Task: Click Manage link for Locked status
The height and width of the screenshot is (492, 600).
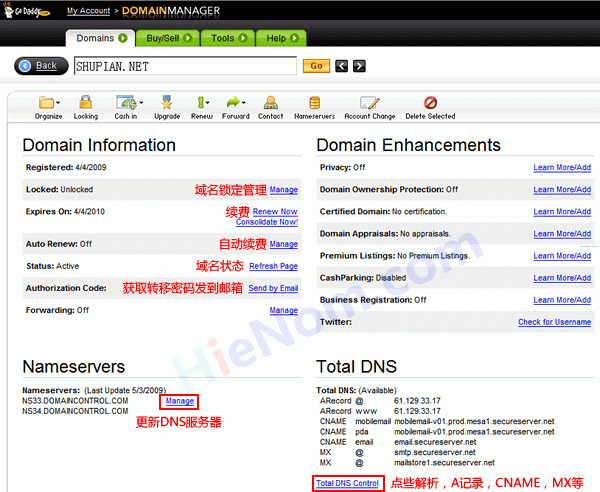Action: pos(284,190)
